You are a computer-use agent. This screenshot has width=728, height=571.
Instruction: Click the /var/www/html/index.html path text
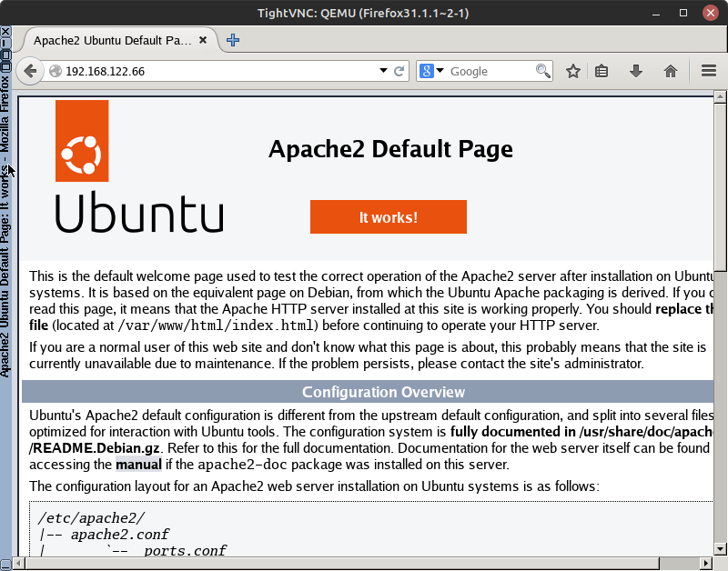216,326
